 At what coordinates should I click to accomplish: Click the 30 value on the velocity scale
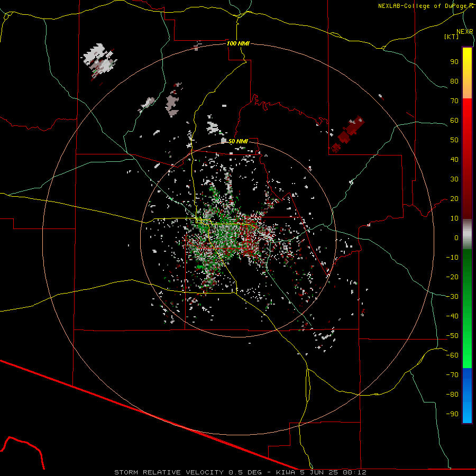point(454,179)
